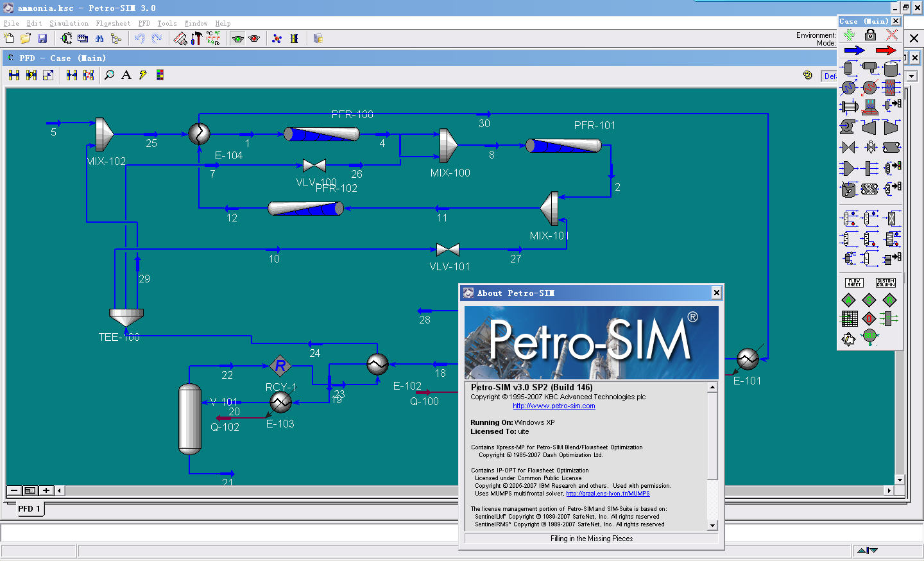
Task: Click the binoculars Object Navigator icon
Action: click(x=99, y=39)
